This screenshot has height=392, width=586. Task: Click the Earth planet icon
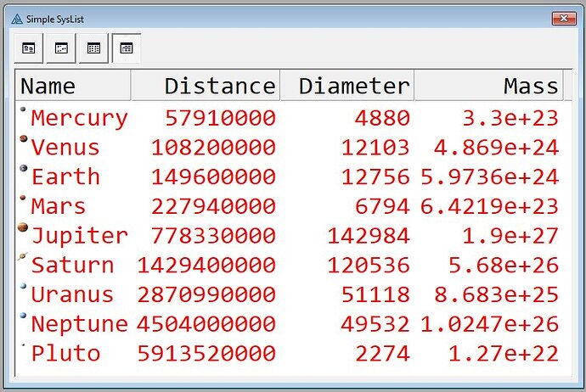pyautogui.click(x=24, y=168)
